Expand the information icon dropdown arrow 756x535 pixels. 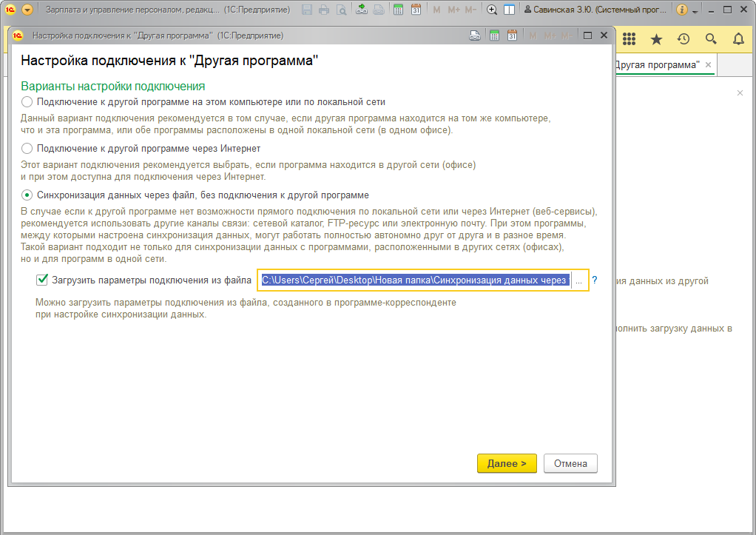[695, 11]
